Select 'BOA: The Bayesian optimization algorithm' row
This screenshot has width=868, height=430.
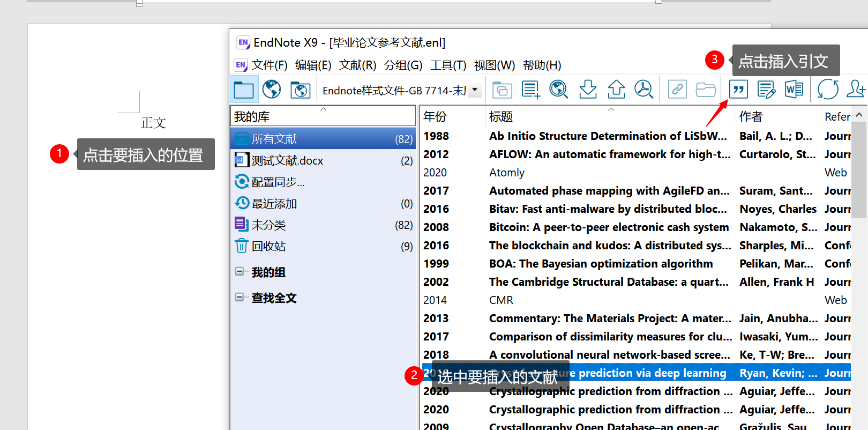(x=636, y=264)
